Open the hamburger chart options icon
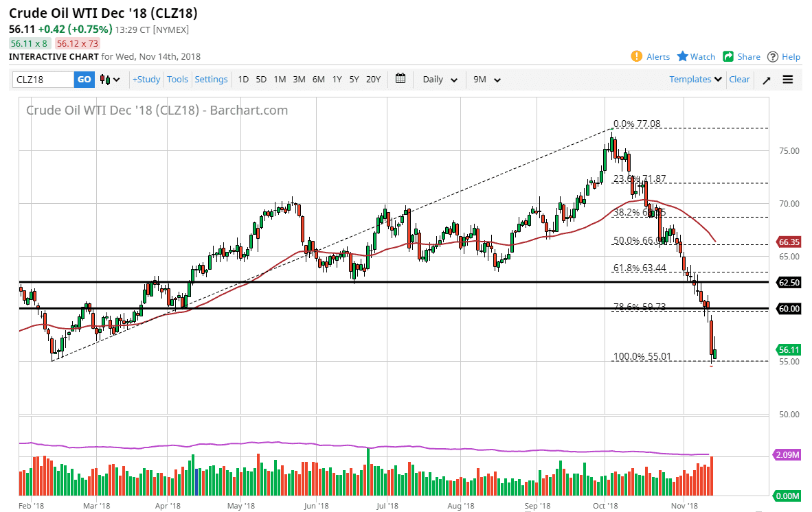812x512 pixels. (787, 79)
